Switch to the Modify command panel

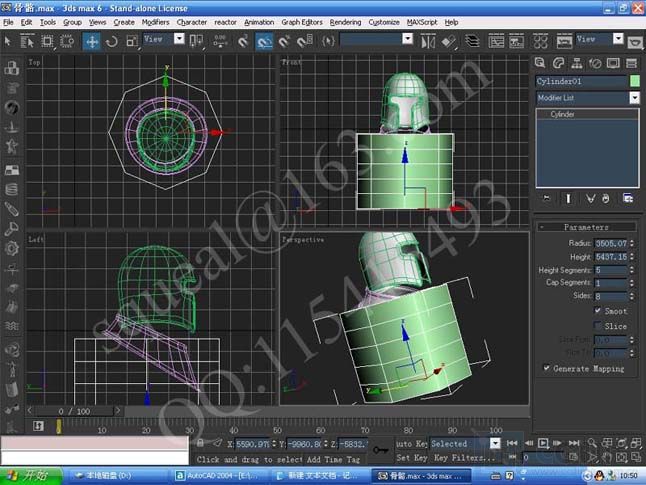(558, 63)
